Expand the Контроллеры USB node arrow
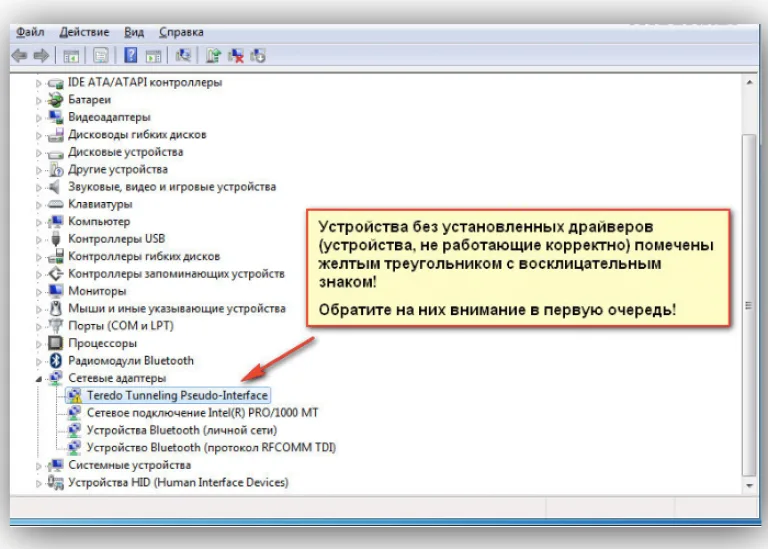This screenshot has width=768, height=549. [38, 239]
